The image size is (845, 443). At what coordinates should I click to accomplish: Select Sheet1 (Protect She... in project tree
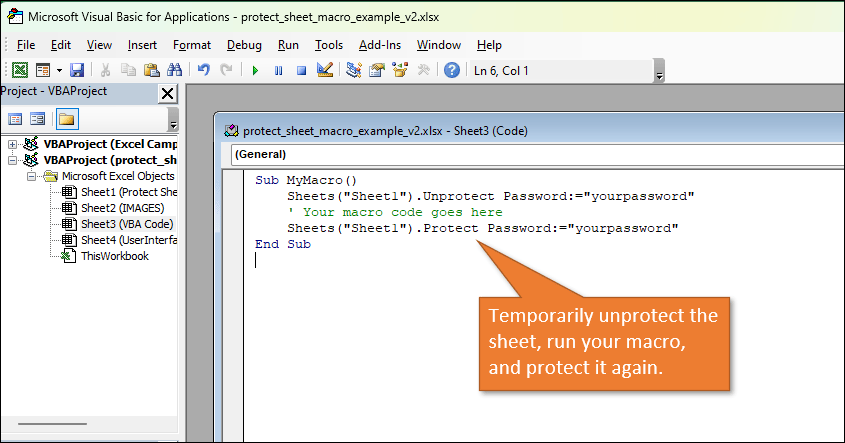(127, 192)
